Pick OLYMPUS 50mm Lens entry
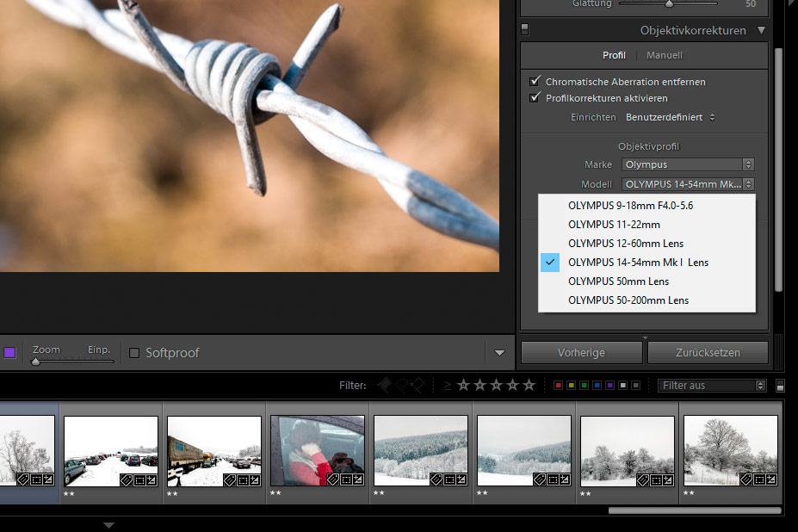This screenshot has width=798, height=532. (646, 281)
